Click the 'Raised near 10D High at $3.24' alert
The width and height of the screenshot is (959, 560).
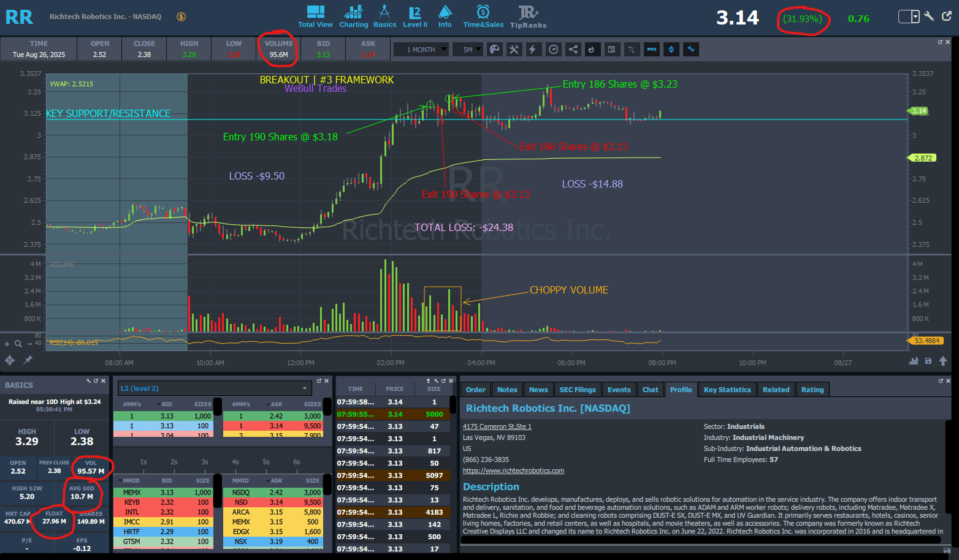click(x=55, y=402)
